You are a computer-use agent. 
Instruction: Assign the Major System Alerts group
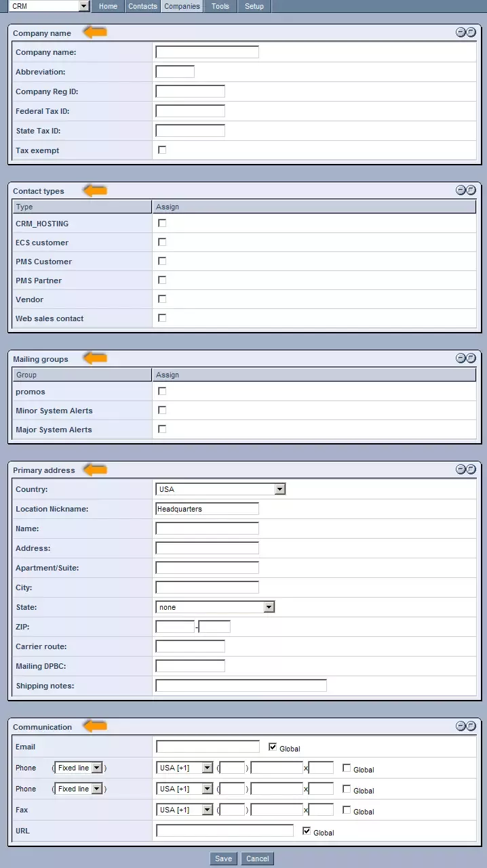(162, 429)
